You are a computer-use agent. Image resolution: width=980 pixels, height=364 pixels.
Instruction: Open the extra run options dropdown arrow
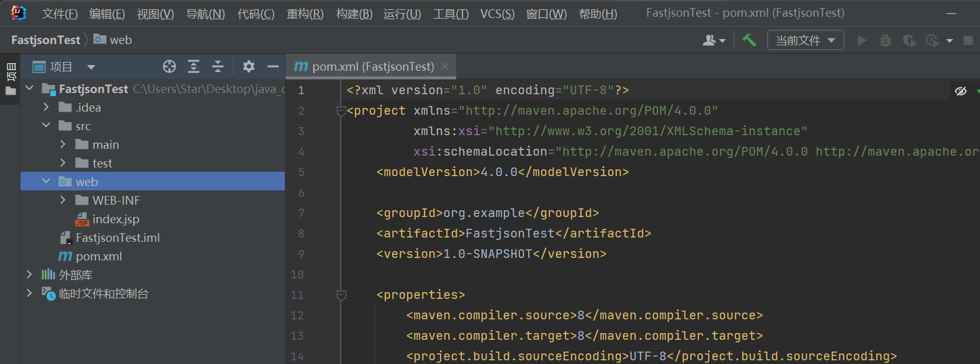click(x=949, y=41)
